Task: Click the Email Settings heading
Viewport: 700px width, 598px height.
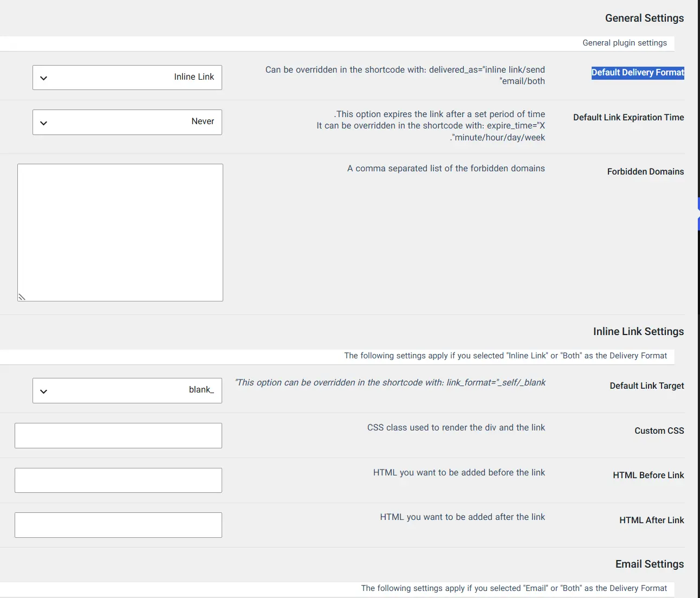Action: tap(650, 564)
